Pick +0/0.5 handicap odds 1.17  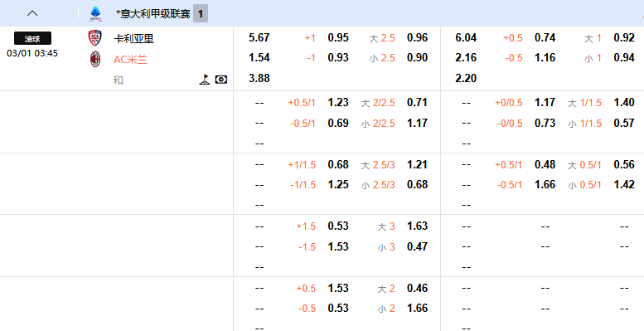pos(545,102)
